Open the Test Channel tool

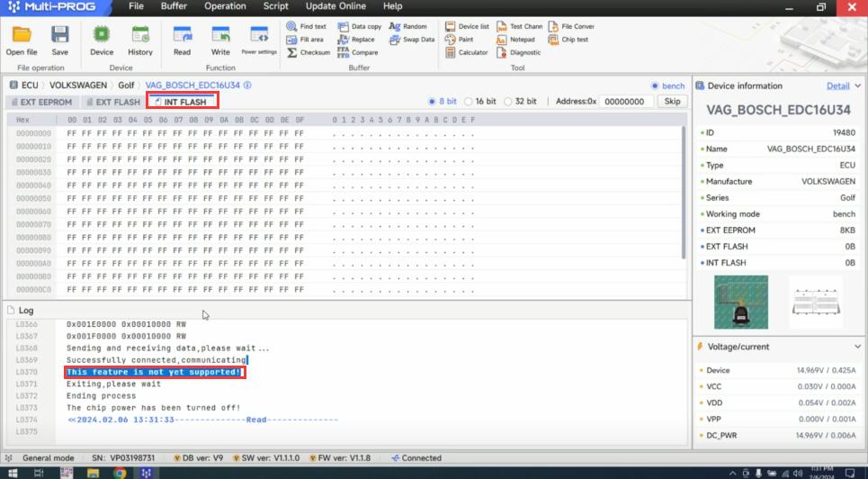point(519,26)
